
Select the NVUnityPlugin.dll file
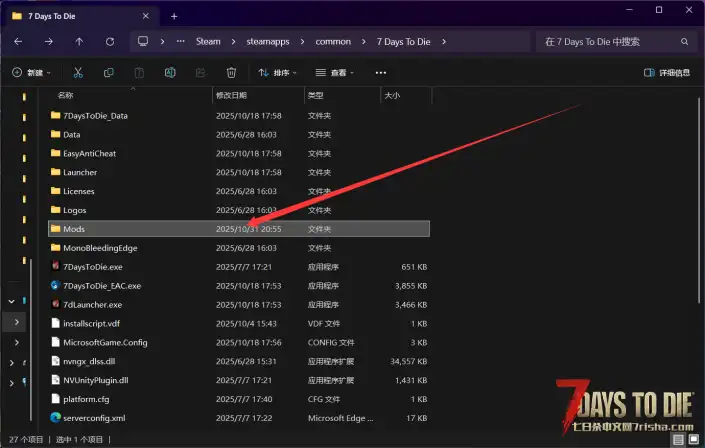click(239, 380)
